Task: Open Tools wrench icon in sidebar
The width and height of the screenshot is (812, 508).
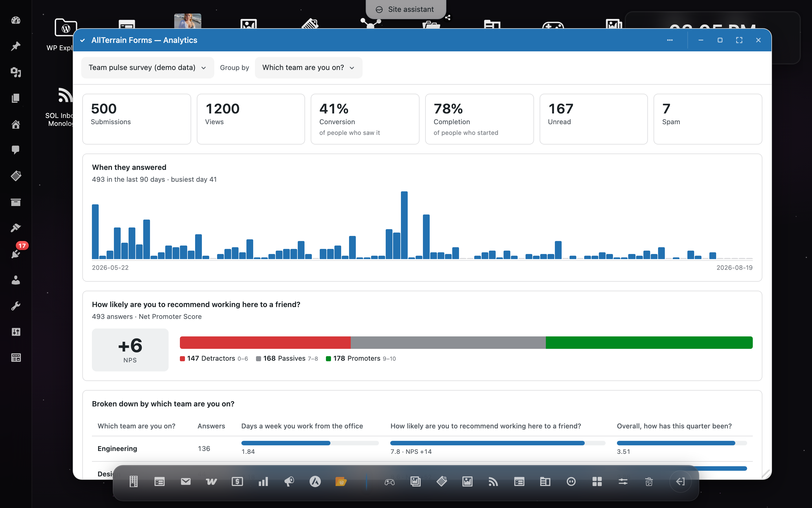Action: pyautogui.click(x=16, y=306)
